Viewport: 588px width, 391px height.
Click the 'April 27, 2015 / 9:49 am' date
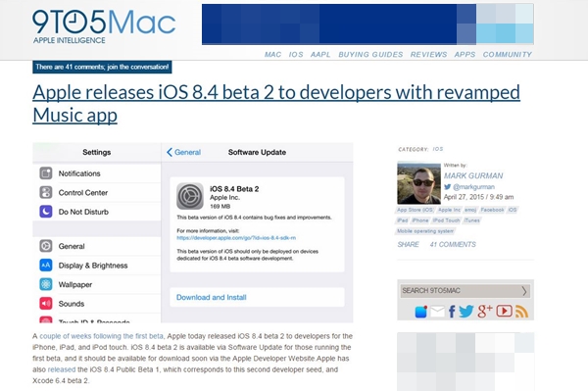pyautogui.click(x=478, y=197)
